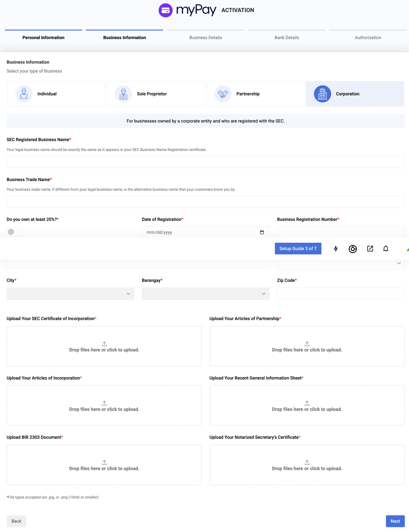Open the Barangay dropdown
The image size is (409, 532).
coord(205,294)
